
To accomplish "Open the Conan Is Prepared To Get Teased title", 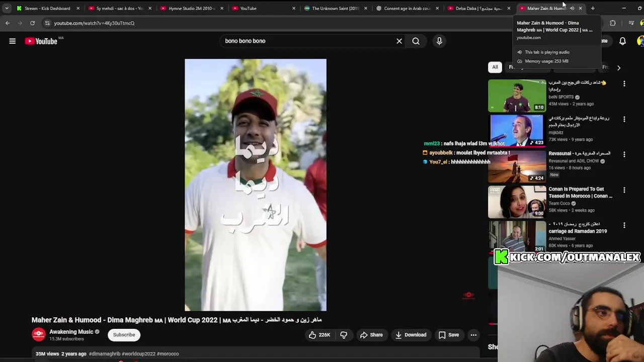I will [x=580, y=193].
